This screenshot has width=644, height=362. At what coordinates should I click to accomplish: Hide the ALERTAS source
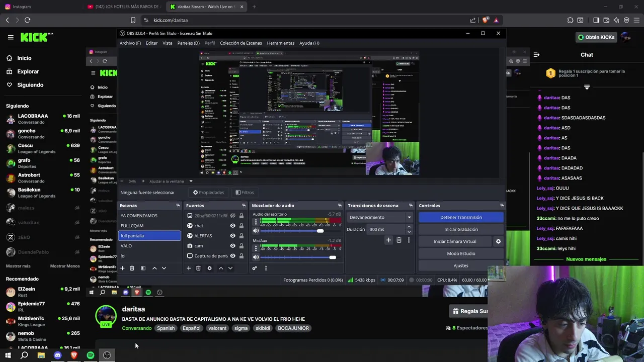tap(232, 236)
